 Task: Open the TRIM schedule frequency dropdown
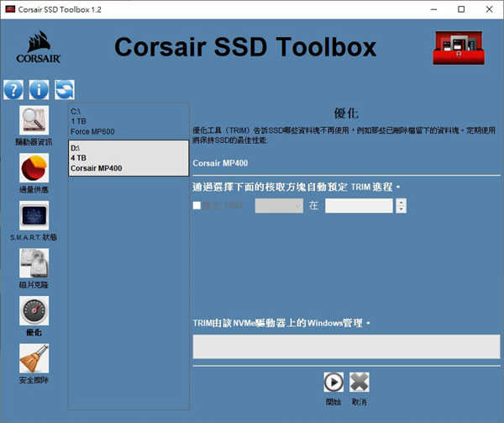click(x=279, y=205)
